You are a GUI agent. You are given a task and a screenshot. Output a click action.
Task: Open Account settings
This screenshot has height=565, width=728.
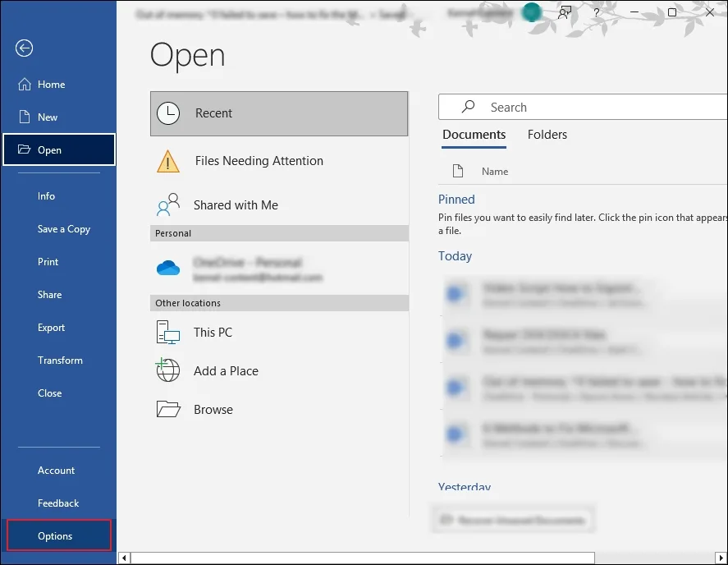click(58, 471)
